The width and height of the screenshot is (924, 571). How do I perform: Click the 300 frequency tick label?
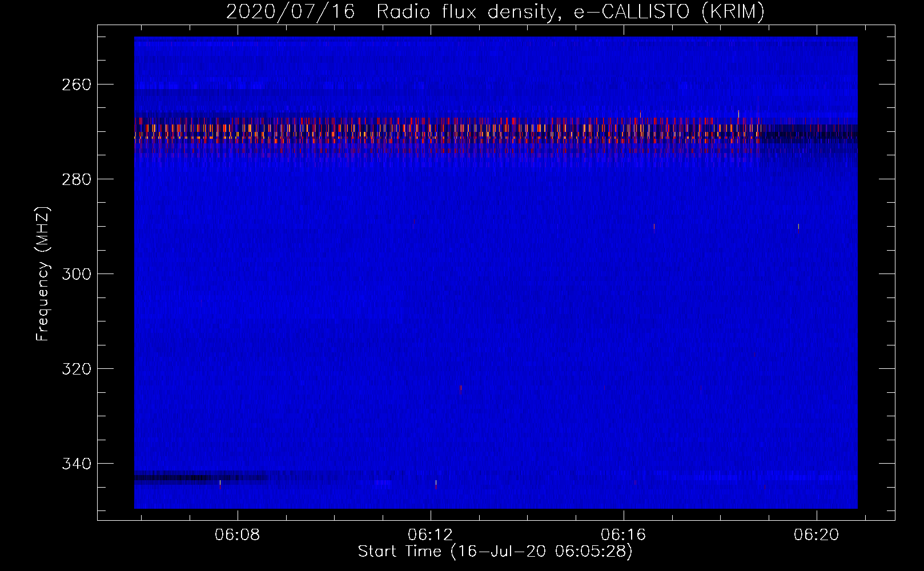pyautogui.click(x=76, y=274)
